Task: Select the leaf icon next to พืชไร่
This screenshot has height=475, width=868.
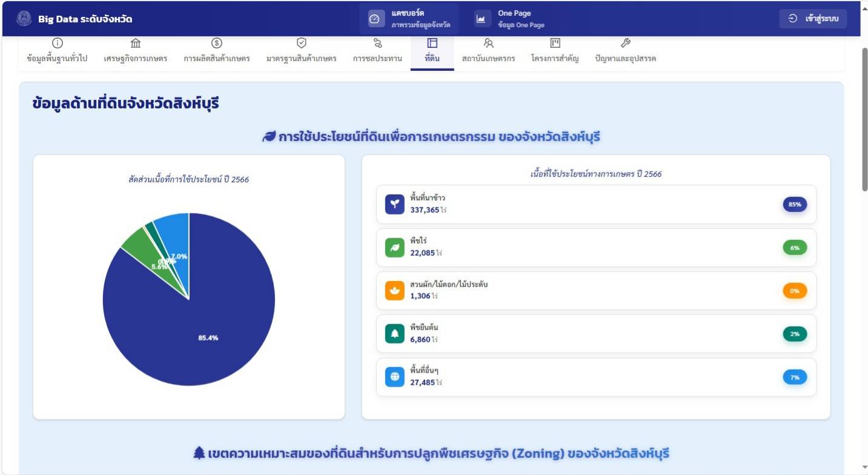Action: click(x=395, y=247)
